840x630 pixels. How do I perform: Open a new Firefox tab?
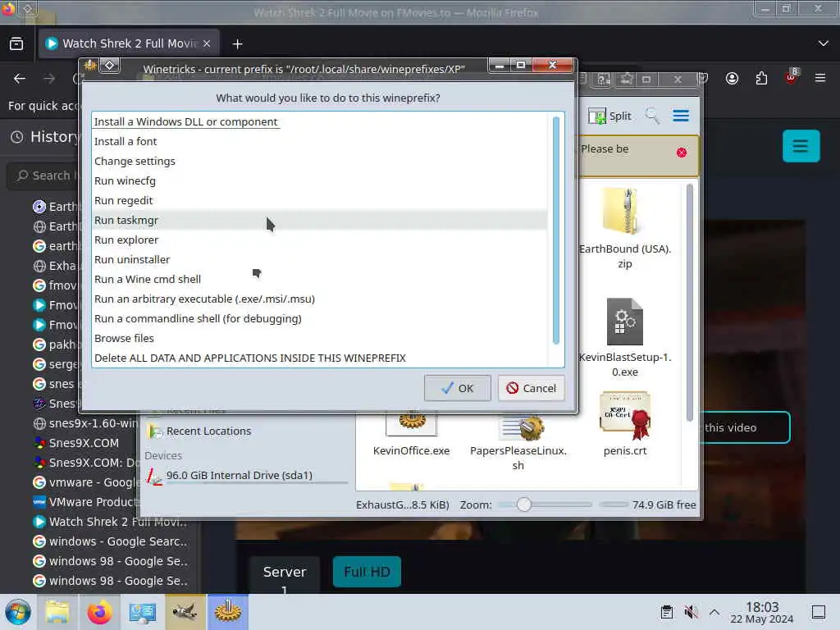point(237,44)
